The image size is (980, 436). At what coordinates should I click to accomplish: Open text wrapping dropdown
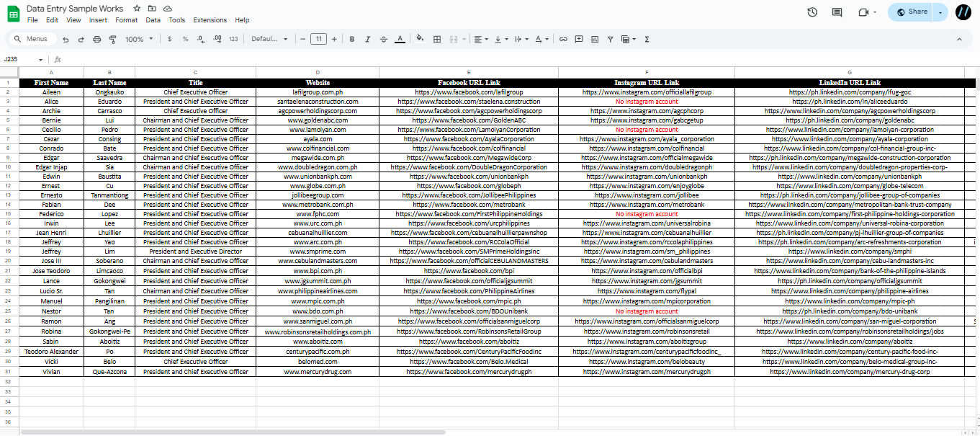522,39
